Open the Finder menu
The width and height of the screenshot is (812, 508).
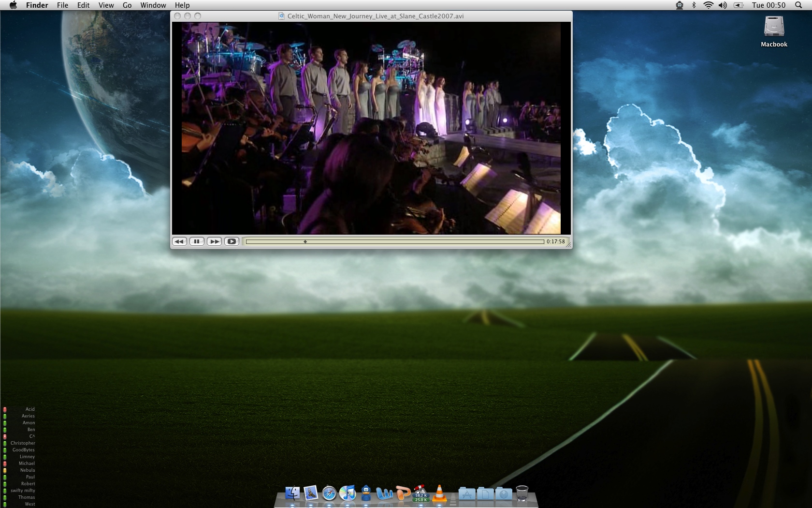click(37, 5)
